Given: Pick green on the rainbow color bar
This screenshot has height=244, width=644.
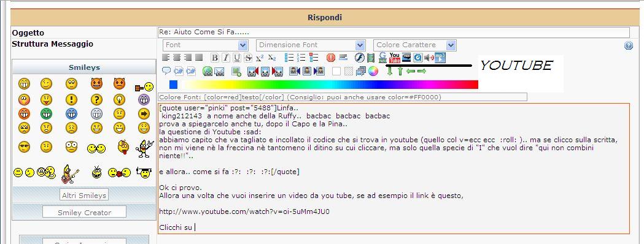Looking at the screenshot, I should [x=281, y=85].
